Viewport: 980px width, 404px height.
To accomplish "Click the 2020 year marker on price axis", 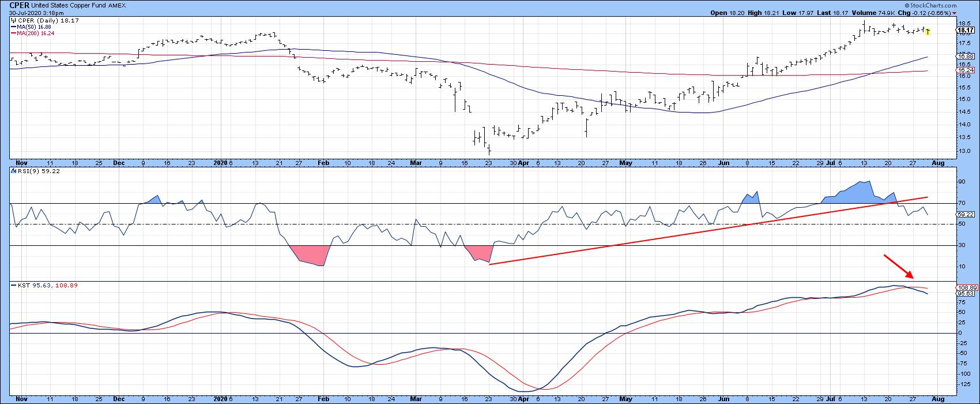I will coord(221,163).
